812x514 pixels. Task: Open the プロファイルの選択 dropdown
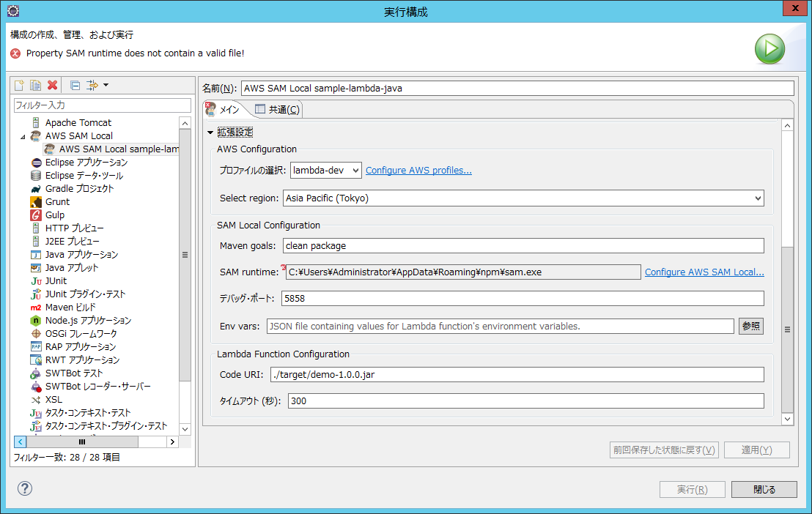click(x=325, y=171)
